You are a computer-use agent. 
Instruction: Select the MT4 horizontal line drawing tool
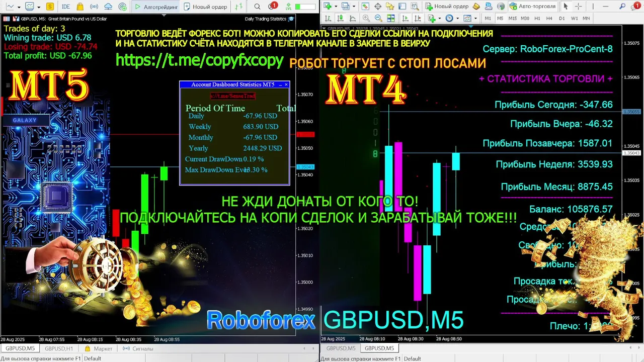tap(606, 7)
